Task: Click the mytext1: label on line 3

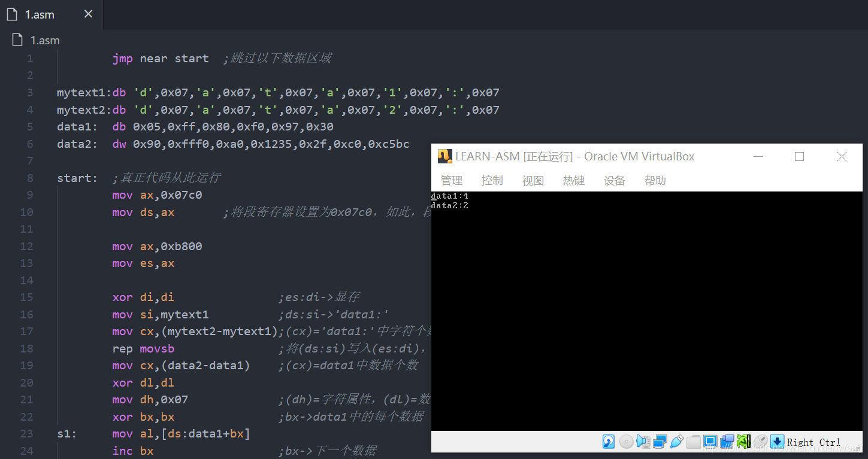Action: coord(84,93)
